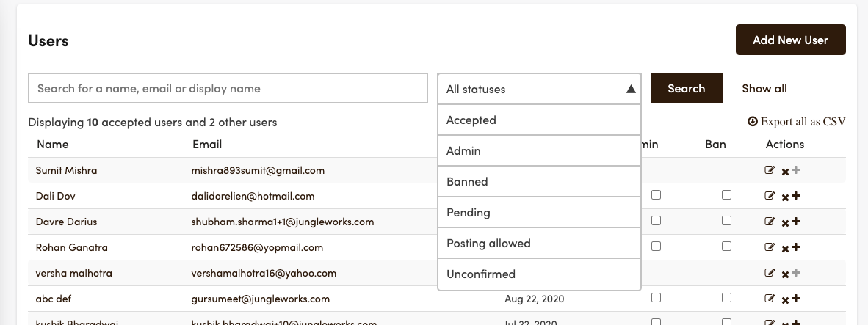Tick Ban checkbox for Dali Dov

coord(726,195)
